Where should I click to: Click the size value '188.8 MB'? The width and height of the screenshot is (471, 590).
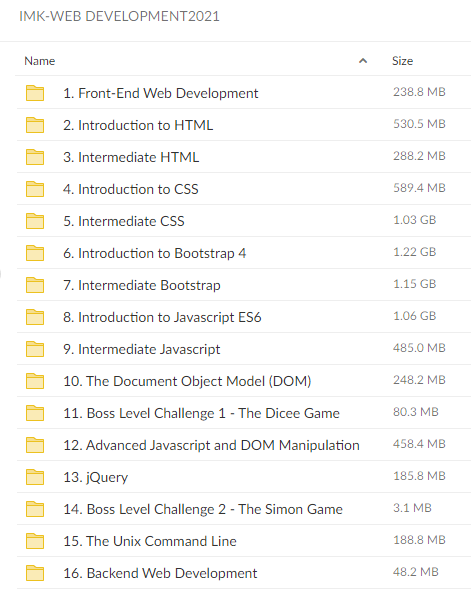pos(419,540)
